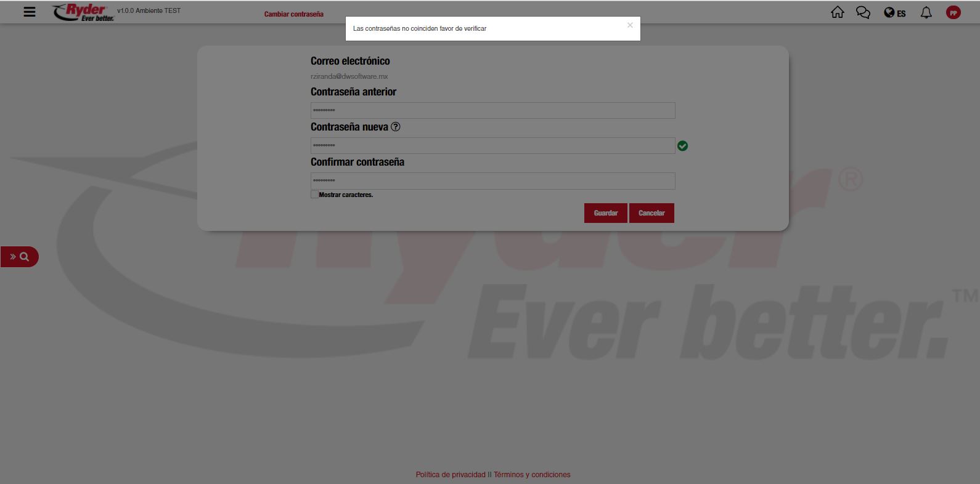Dismiss the password mismatch alert
The height and width of the screenshot is (484, 980).
tap(630, 25)
